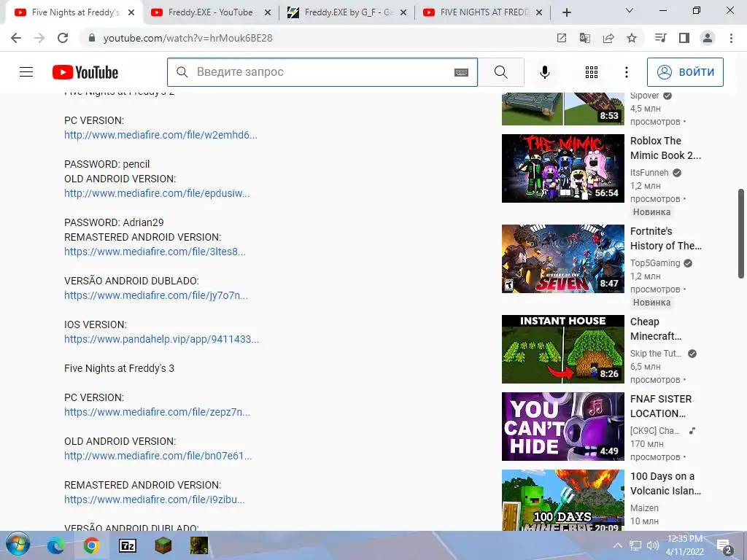Open the 100 Days on a Volcanic Island title
This screenshot has width=747, height=560.
point(665,483)
